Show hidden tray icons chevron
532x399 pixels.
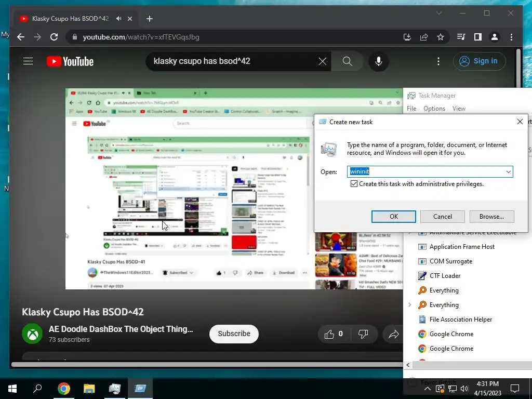(x=428, y=389)
